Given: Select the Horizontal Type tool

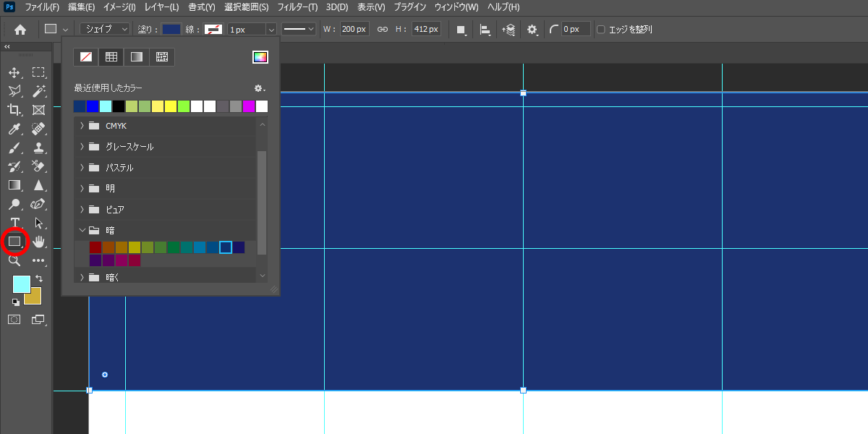Looking at the screenshot, I should [14, 223].
